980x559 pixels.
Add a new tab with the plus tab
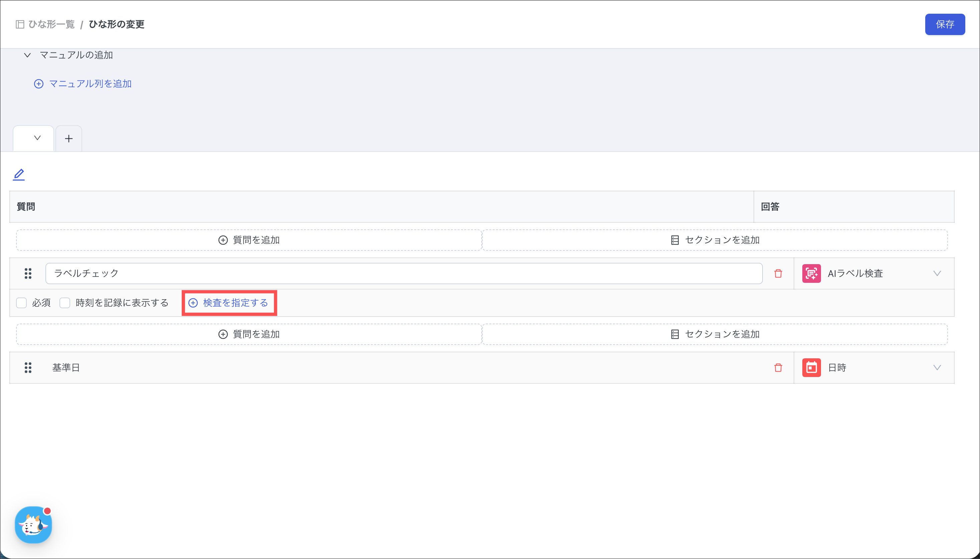click(69, 139)
